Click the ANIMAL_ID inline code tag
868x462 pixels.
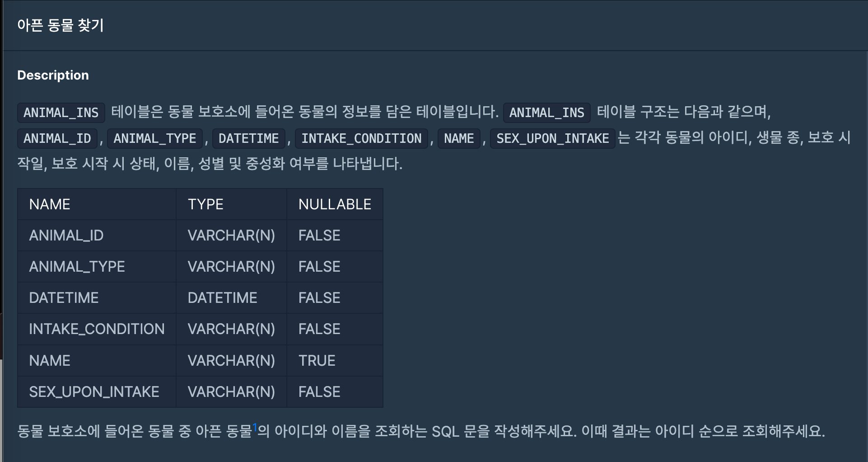[x=57, y=138]
